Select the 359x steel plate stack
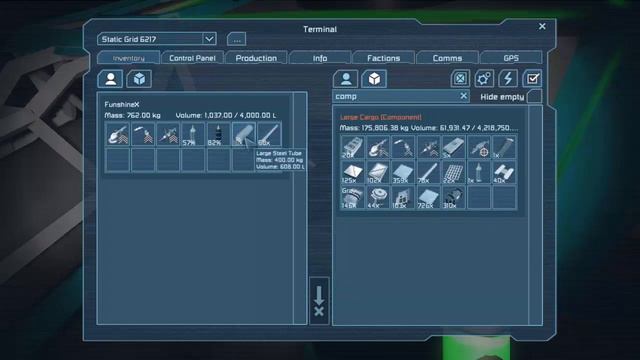This screenshot has height=360, width=640. [403, 172]
